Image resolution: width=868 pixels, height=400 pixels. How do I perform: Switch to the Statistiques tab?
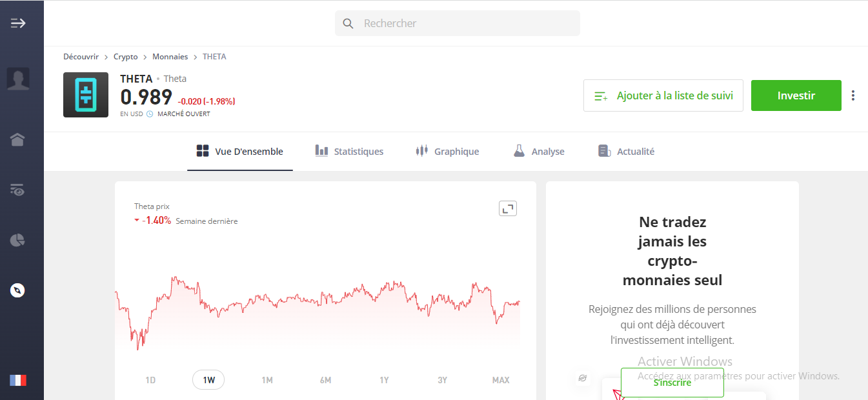point(349,152)
